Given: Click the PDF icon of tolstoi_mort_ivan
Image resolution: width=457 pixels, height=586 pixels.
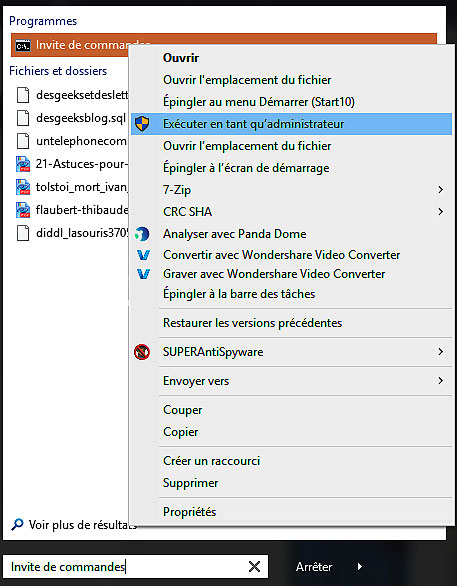Looking at the screenshot, I should (x=23, y=187).
